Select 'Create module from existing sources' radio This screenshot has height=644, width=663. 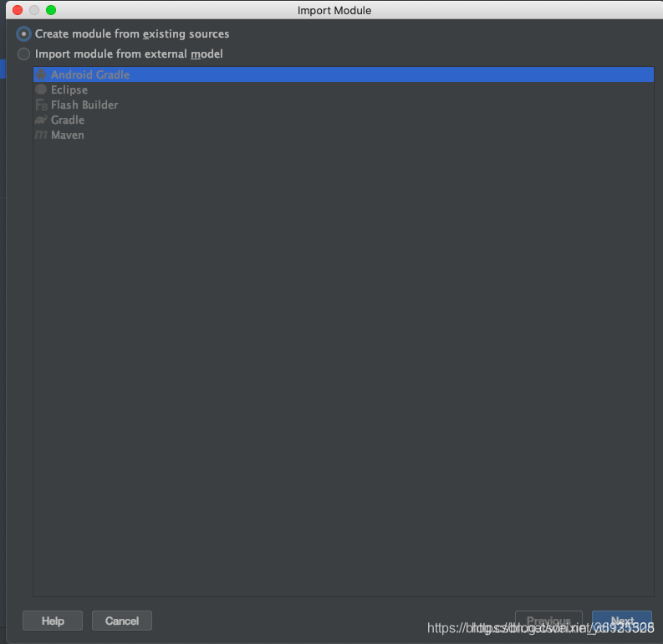point(23,33)
